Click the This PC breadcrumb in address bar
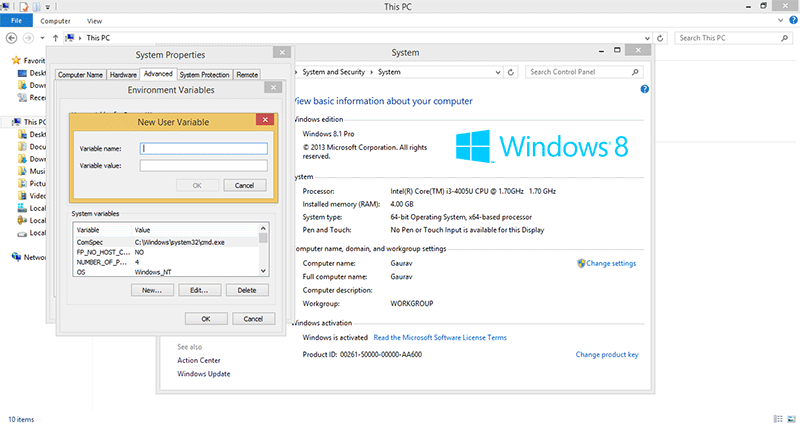800x426 pixels. [98, 38]
